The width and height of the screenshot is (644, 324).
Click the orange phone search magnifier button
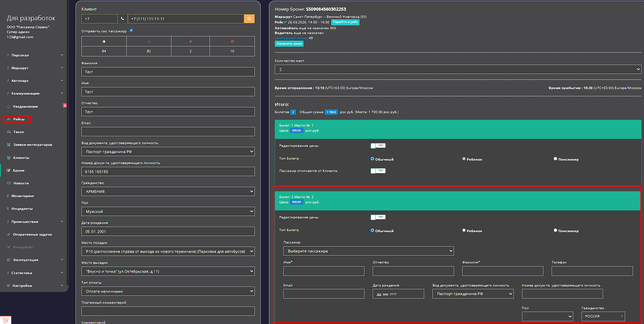(249, 19)
